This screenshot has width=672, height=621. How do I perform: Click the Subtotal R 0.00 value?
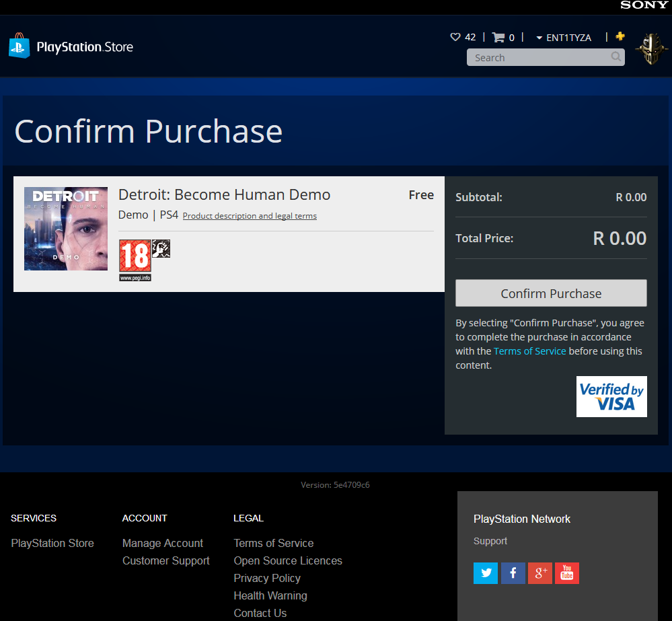(631, 197)
